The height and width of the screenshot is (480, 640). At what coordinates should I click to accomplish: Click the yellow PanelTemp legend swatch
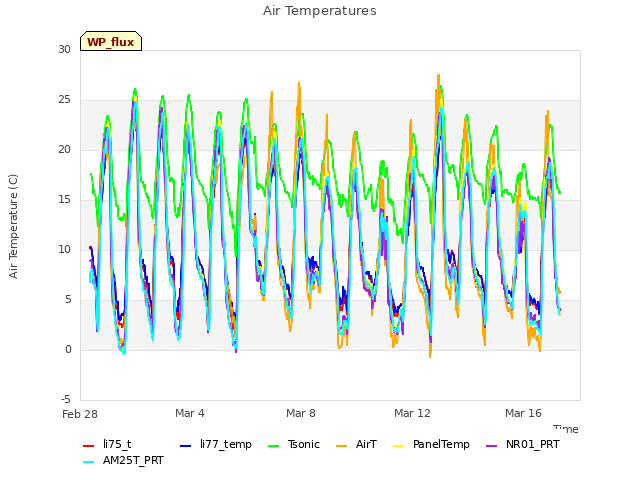tap(399, 446)
